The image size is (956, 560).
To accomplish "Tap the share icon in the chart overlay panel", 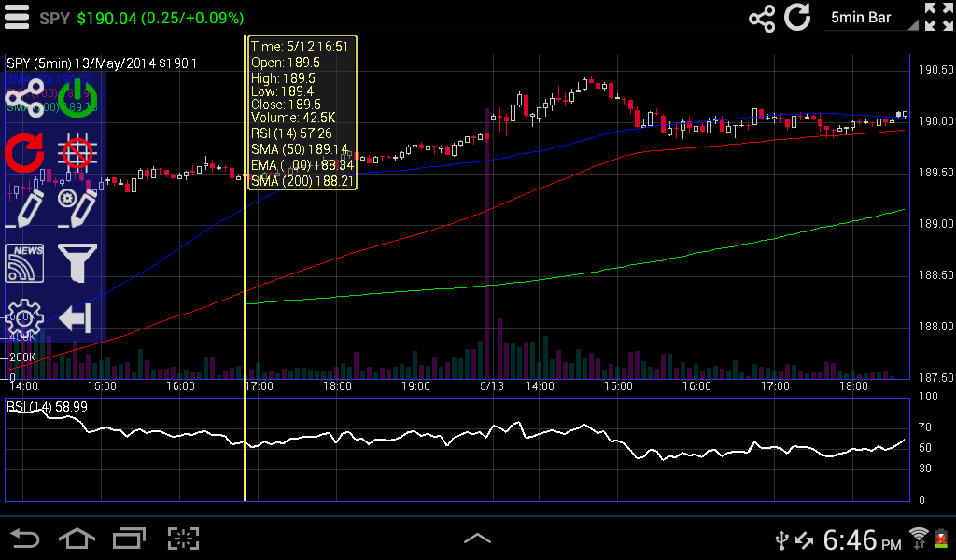I will pyautogui.click(x=24, y=98).
